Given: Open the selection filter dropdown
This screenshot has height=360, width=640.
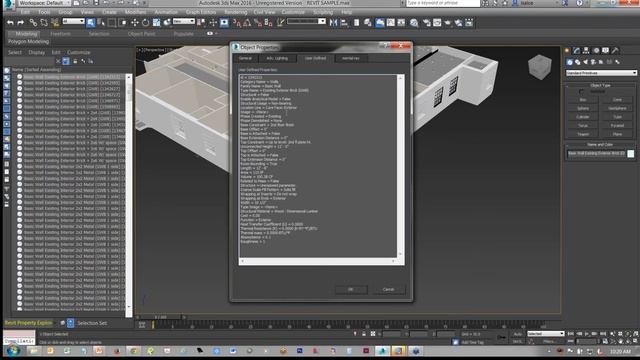Looking at the screenshot, I should pyautogui.click(x=73, y=21).
